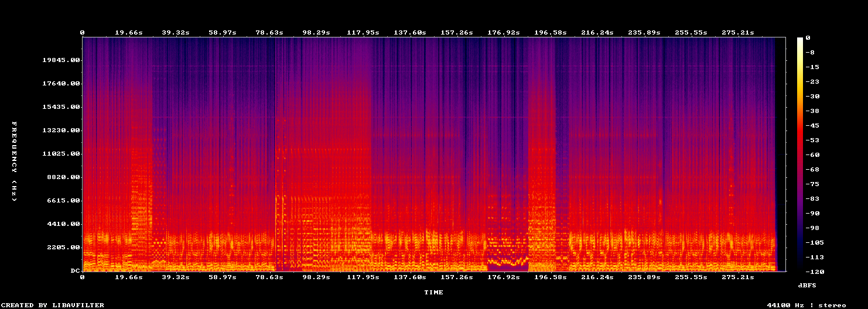Click 39.32s on the bottom time axis
Screen dimensions: 868x309
pyautogui.click(x=175, y=277)
